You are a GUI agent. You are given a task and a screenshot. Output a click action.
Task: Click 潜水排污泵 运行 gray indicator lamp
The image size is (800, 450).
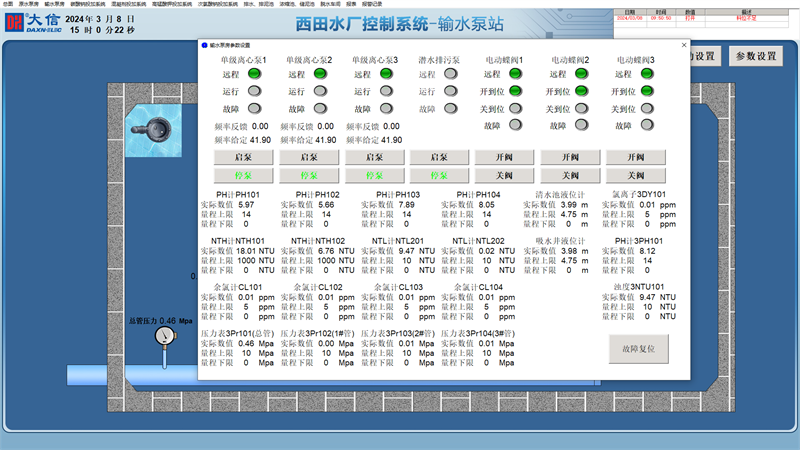click(450, 91)
